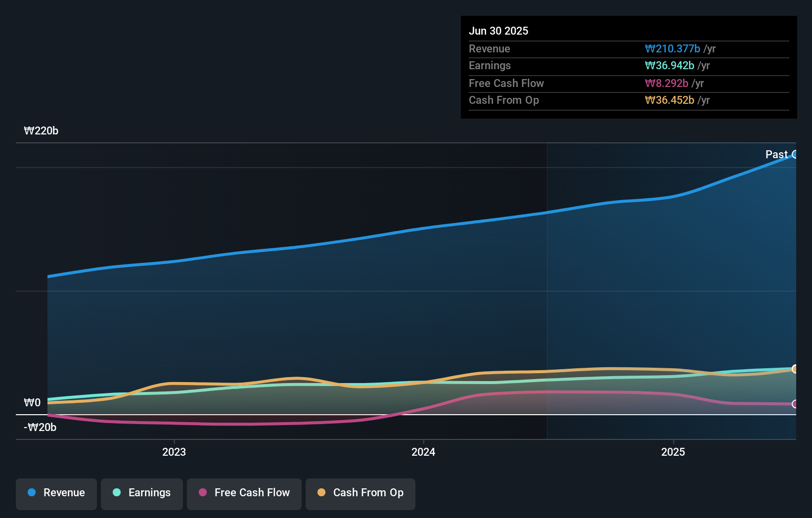Select the Free Cash Flow endpoint circle marker
This screenshot has height=518, width=812.
[795, 405]
